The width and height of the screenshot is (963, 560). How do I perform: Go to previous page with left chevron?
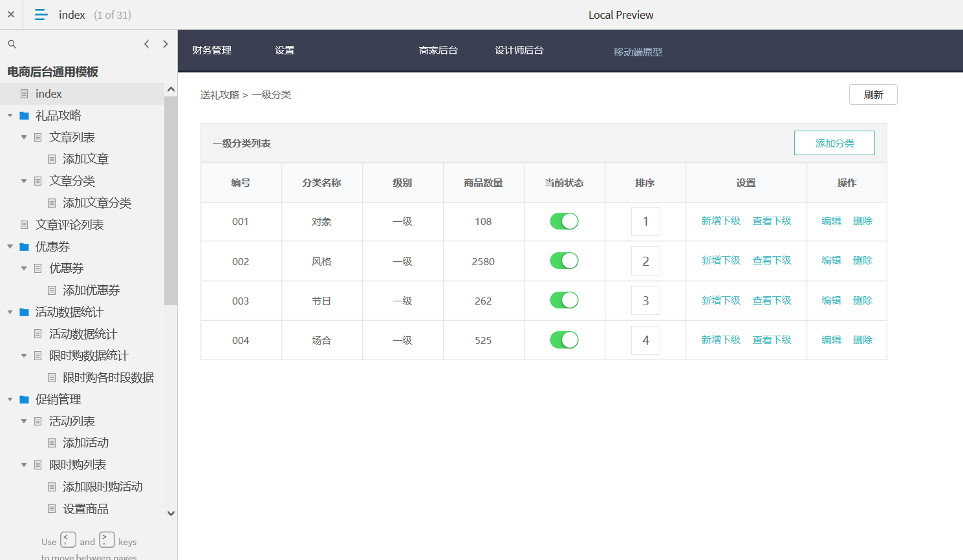[147, 44]
